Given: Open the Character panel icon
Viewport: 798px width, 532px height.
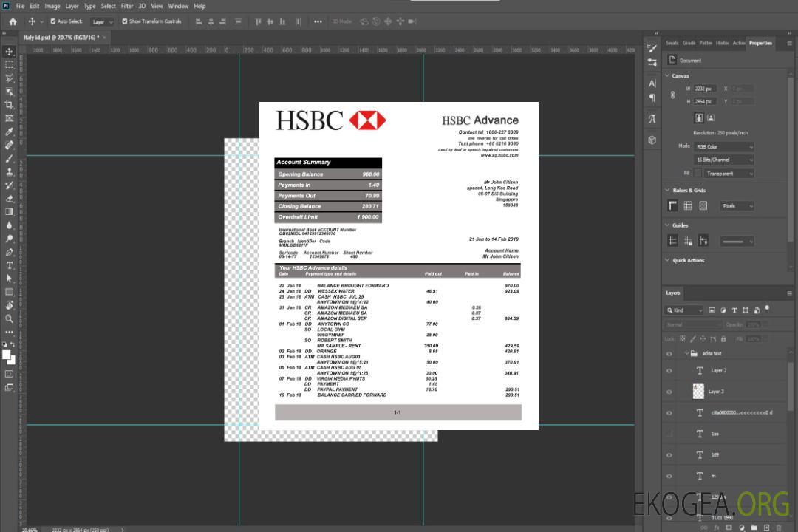Looking at the screenshot, I should pos(652,83).
